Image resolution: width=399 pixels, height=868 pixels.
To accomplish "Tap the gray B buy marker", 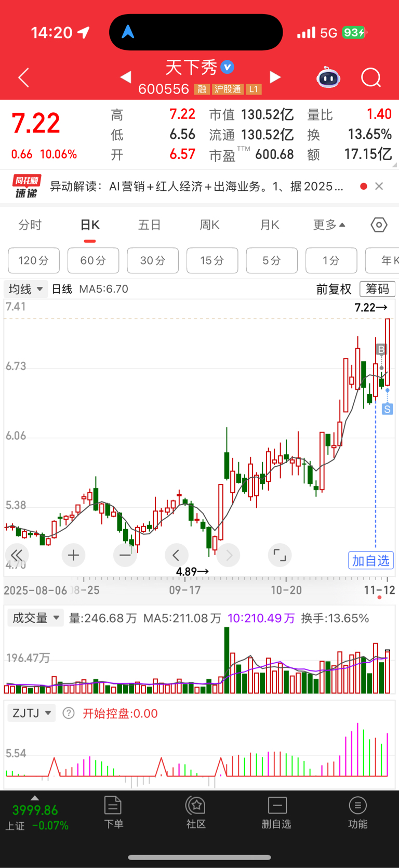I will pos(381,350).
